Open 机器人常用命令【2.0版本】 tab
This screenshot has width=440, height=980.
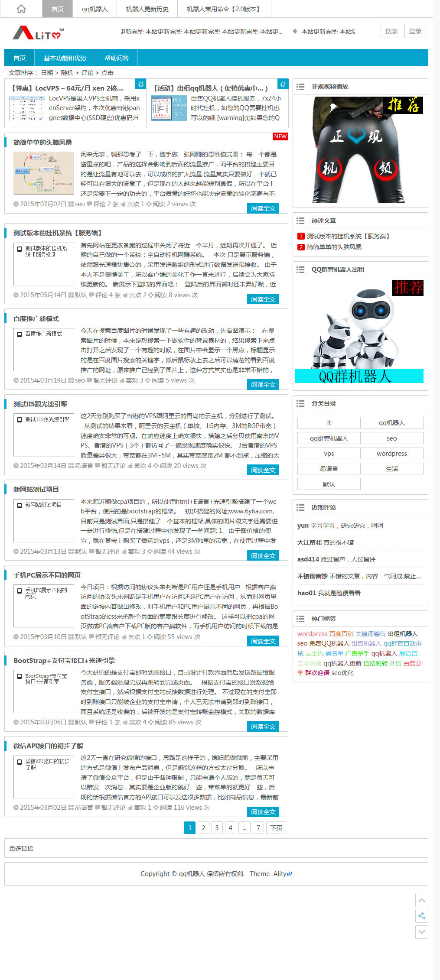[224, 9]
